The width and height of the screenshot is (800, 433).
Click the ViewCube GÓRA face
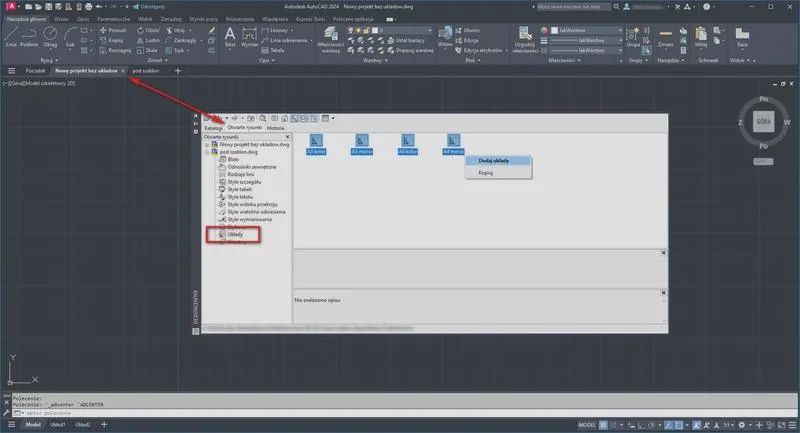click(x=763, y=121)
